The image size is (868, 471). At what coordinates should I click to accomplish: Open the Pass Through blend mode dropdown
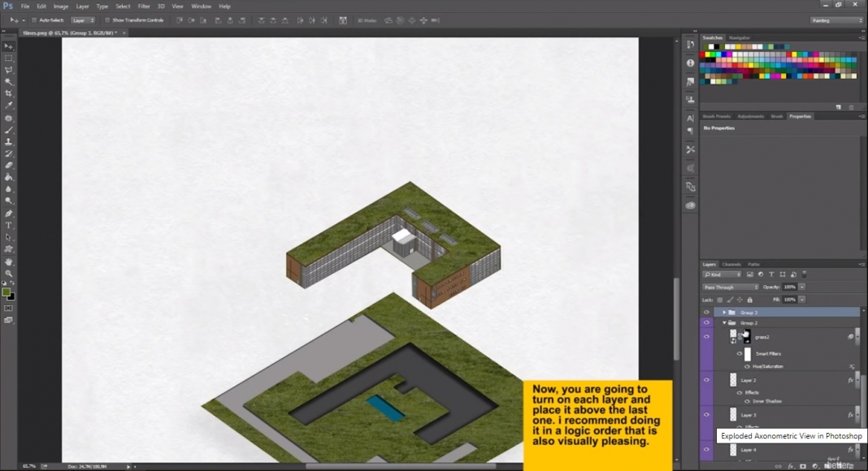pyautogui.click(x=731, y=287)
